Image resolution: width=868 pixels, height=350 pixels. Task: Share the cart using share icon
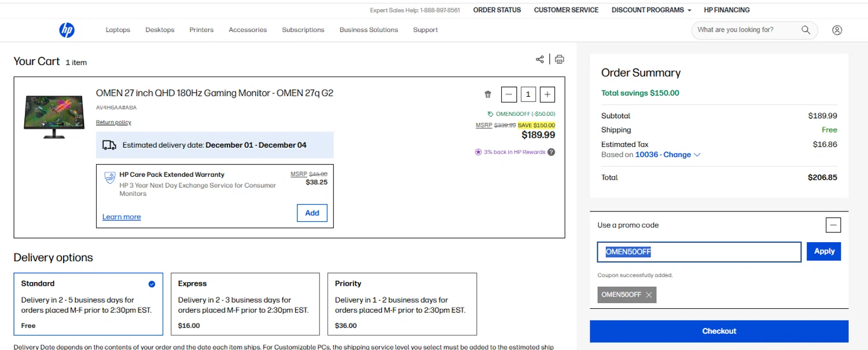pyautogui.click(x=540, y=59)
